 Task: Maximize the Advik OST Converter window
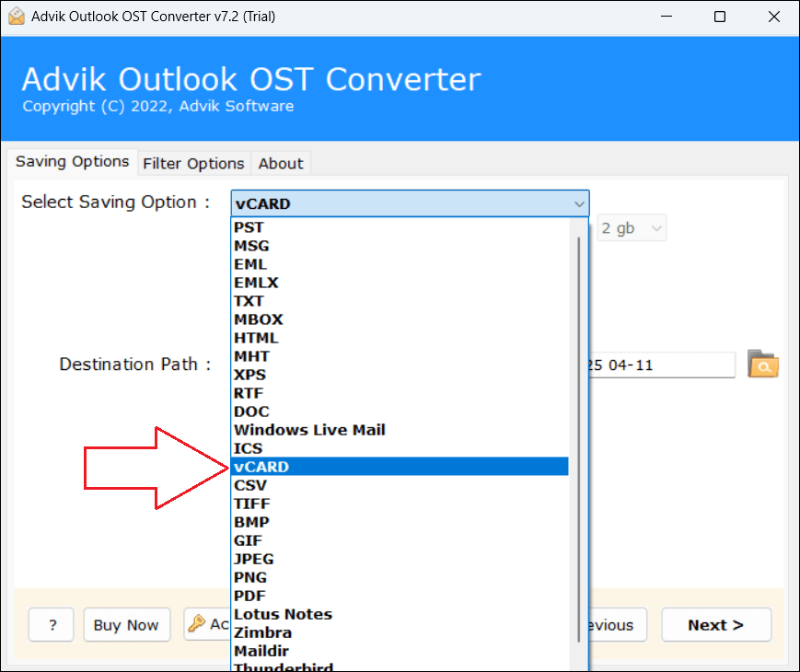[x=719, y=17]
